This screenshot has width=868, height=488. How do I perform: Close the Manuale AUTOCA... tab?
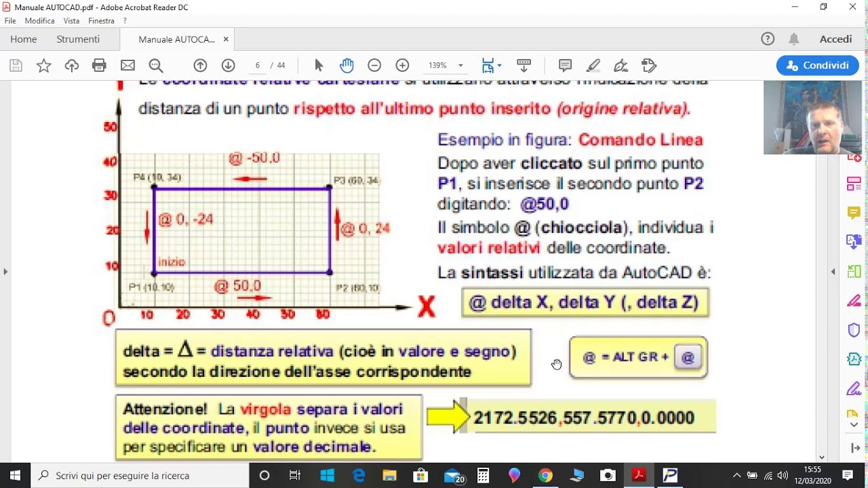point(226,39)
